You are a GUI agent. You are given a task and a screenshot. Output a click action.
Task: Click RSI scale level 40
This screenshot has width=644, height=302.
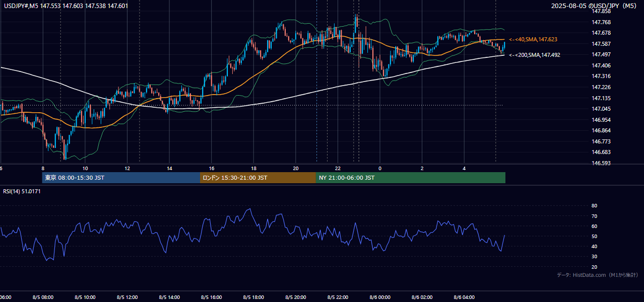(594, 246)
